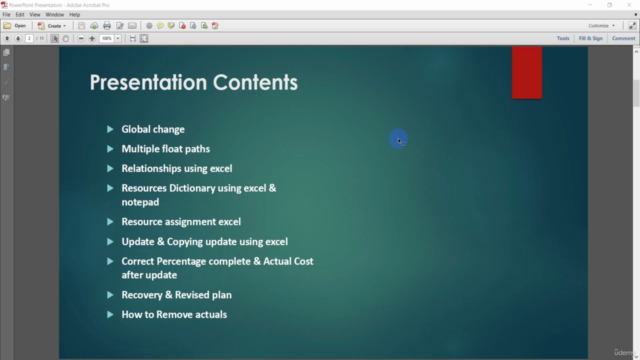Click the Save file icon
Viewport: 640px width, 360px height.
[x=82, y=26]
